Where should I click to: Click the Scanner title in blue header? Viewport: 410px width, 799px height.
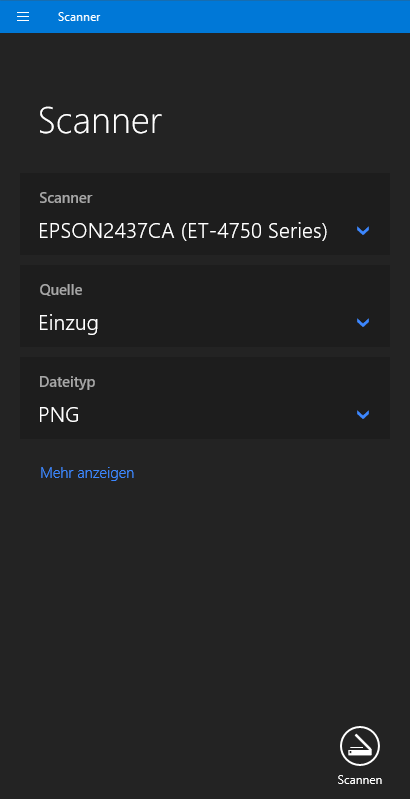coord(79,17)
